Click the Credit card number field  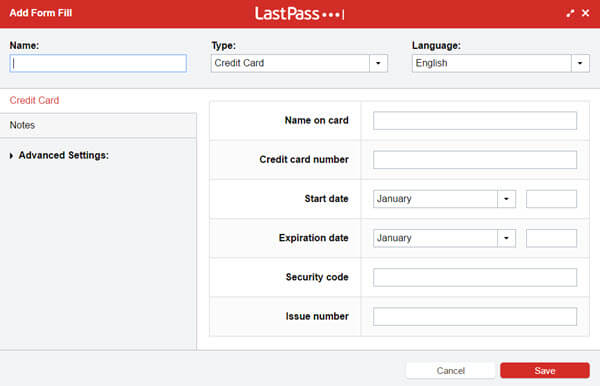pyautogui.click(x=475, y=160)
